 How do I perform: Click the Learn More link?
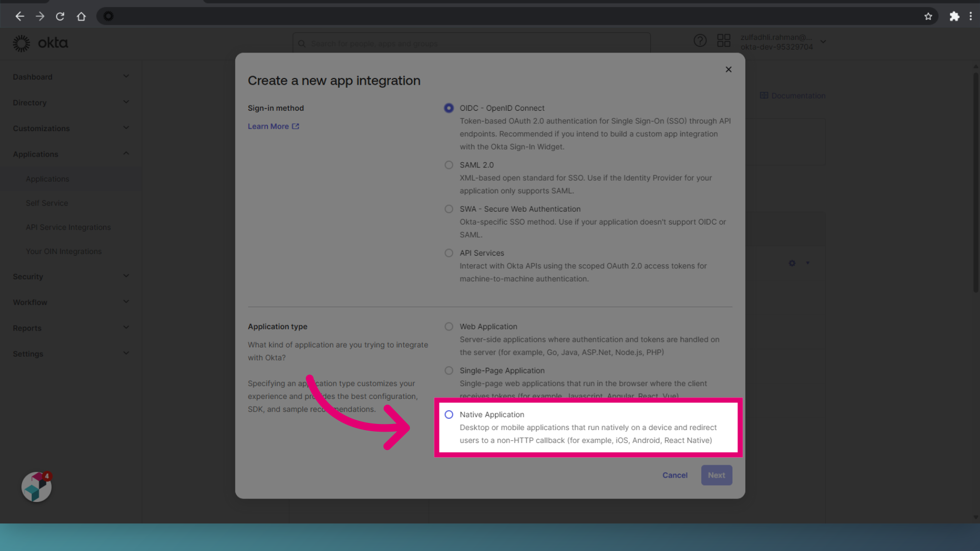coord(273,127)
